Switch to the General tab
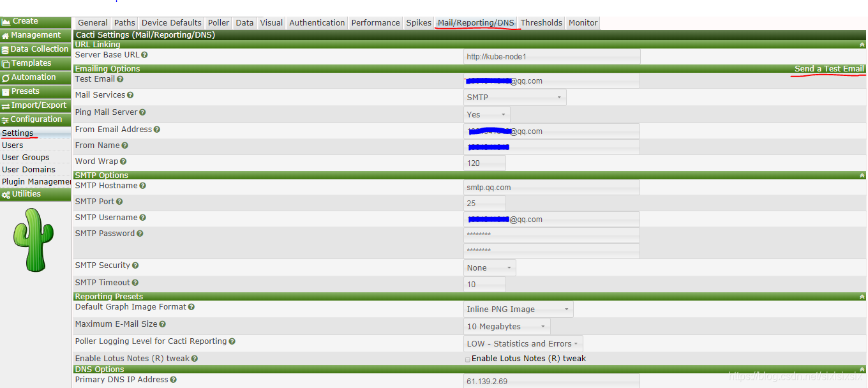Image resolution: width=868 pixels, height=388 pixels. (93, 23)
